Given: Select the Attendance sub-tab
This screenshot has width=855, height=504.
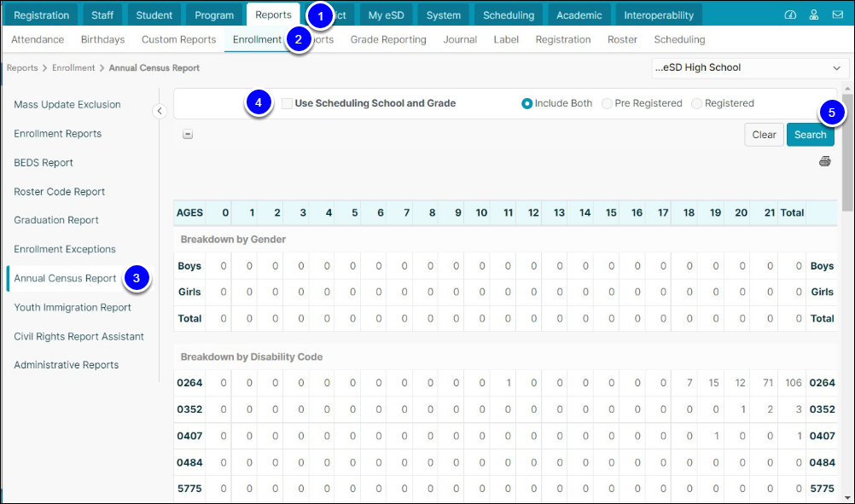Looking at the screenshot, I should (x=38, y=39).
